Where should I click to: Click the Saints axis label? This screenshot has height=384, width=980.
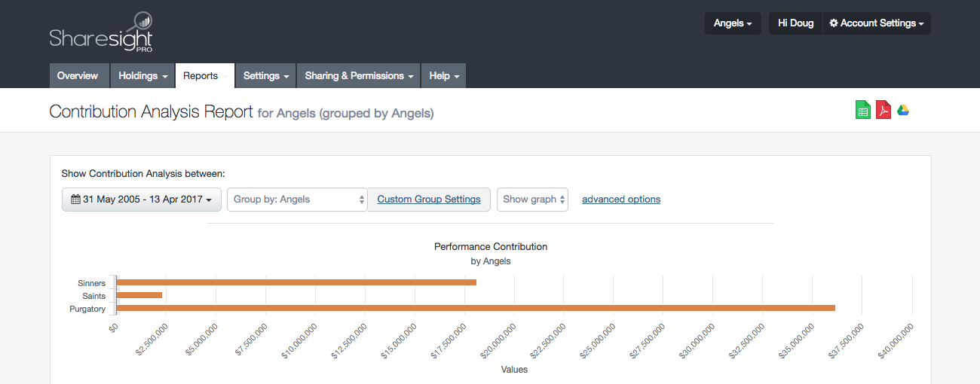pyautogui.click(x=94, y=296)
